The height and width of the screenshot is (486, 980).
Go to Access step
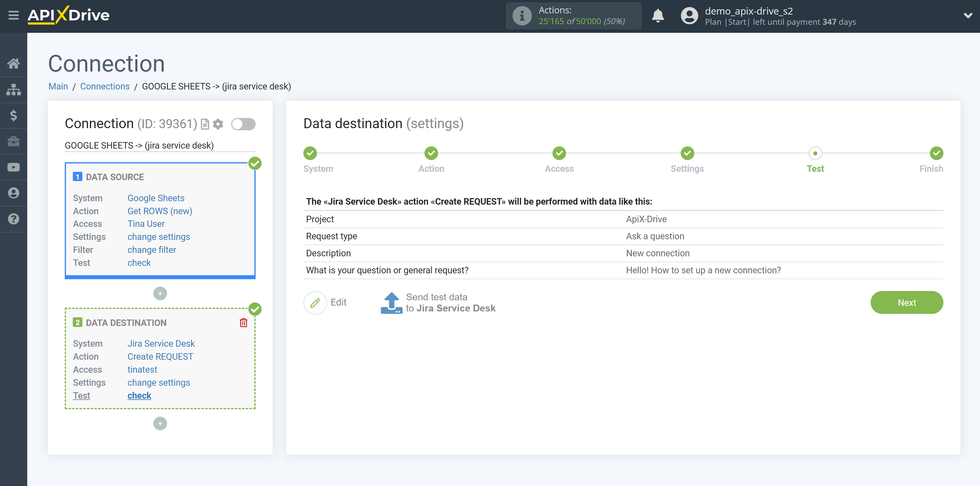[x=559, y=154]
